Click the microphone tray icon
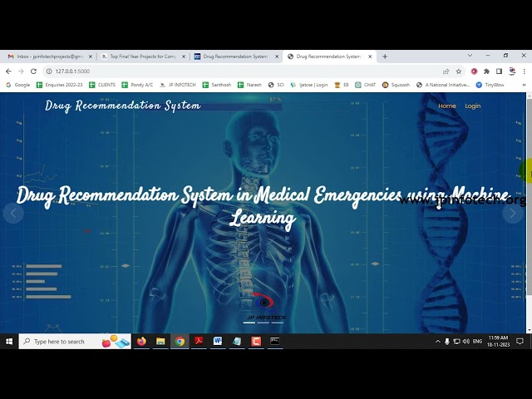The image size is (532, 399). click(447, 342)
